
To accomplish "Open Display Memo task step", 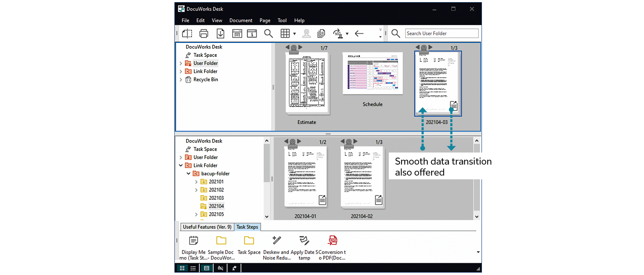I will (193, 240).
